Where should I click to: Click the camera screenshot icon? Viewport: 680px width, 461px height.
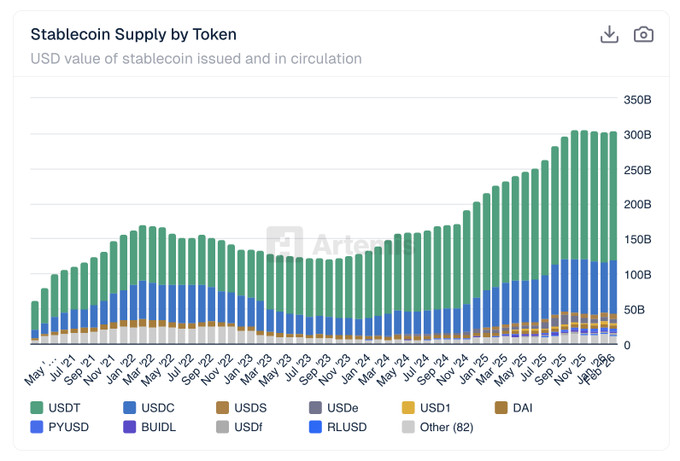644,34
